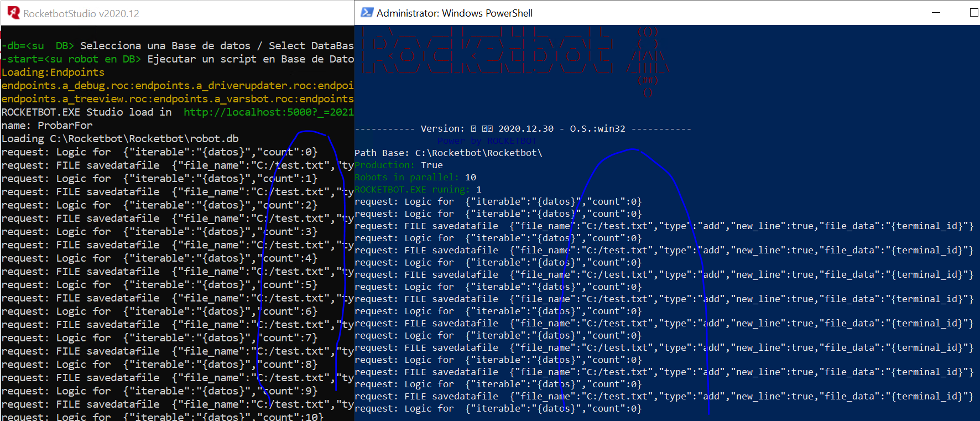Click the 'Robots in parallel: 10' line
980x421 pixels.
click(415, 177)
